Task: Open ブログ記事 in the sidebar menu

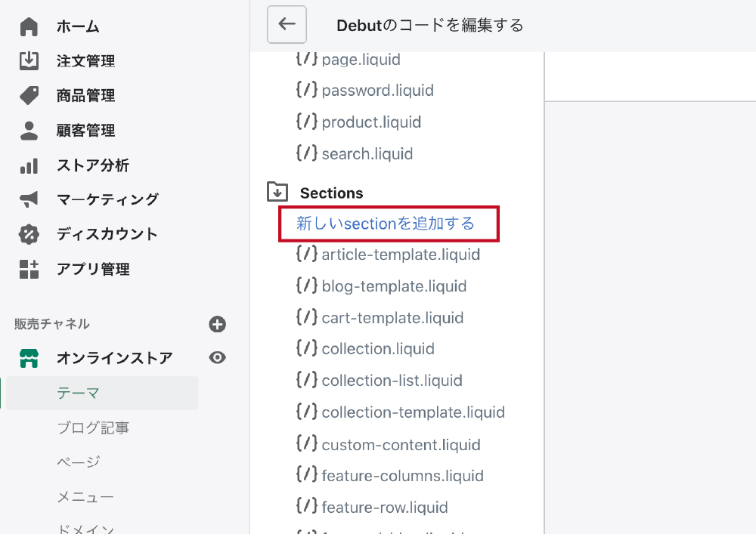Action: pos(93,428)
